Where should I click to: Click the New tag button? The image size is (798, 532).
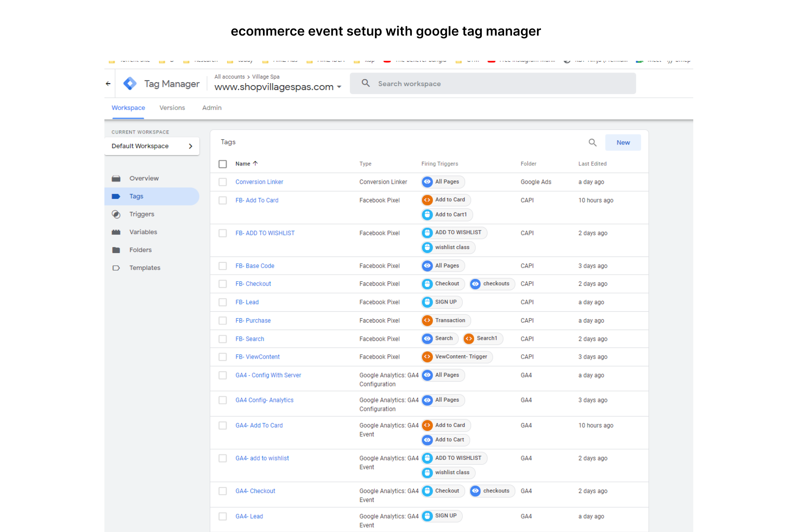(x=623, y=143)
